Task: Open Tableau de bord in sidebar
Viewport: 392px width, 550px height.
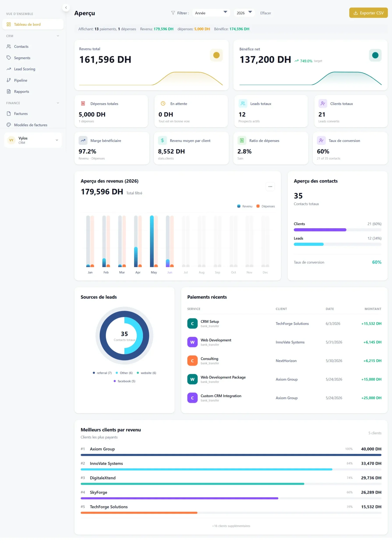Action: tap(33, 24)
